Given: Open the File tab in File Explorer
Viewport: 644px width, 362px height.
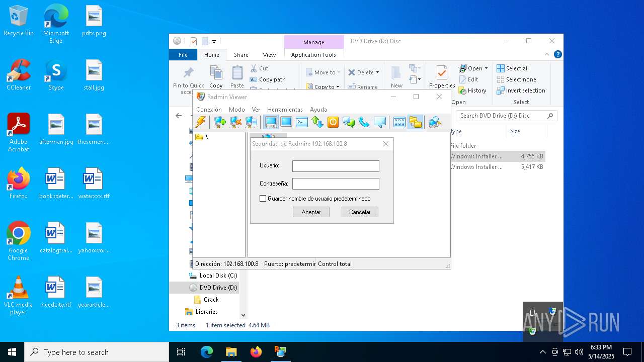Looking at the screenshot, I should [x=183, y=55].
